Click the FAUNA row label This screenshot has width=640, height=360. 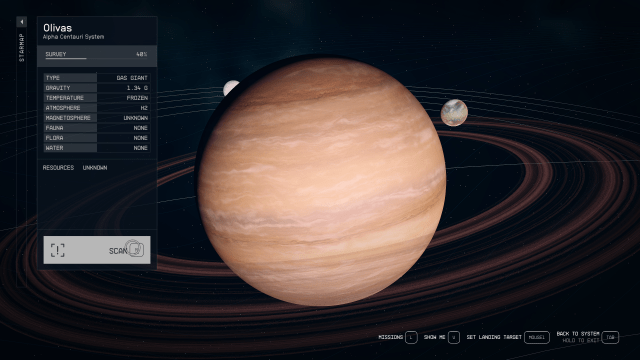54,128
